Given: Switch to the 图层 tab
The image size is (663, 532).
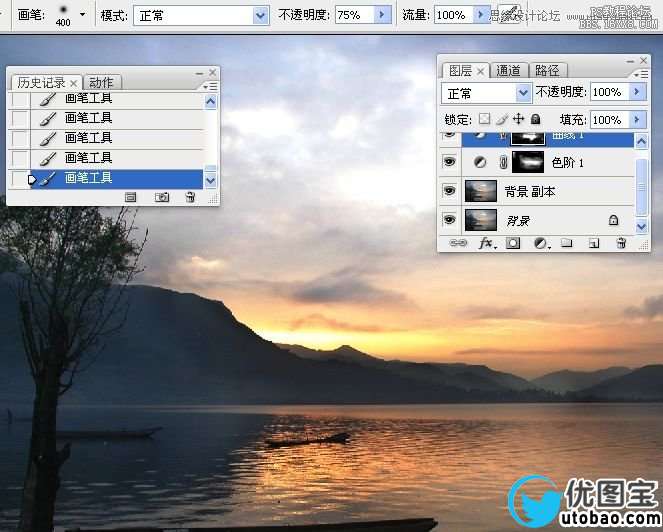Looking at the screenshot, I should [x=460, y=71].
